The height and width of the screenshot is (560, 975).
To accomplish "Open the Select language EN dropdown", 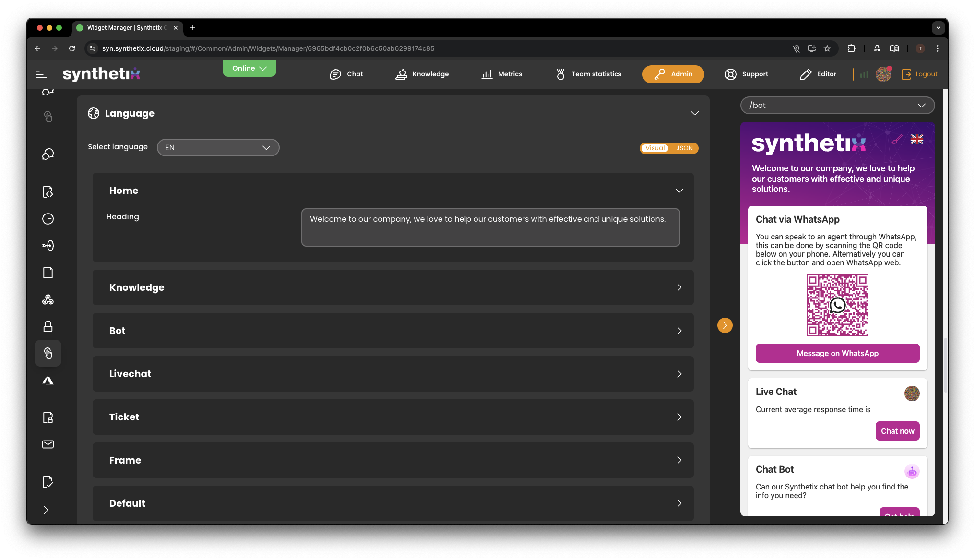I will click(x=218, y=148).
